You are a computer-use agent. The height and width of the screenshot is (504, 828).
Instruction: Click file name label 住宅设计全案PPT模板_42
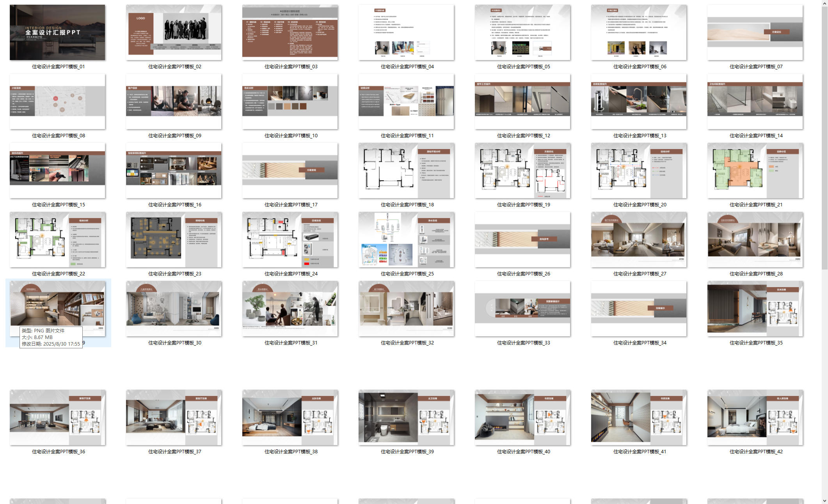pyautogui.click(x=756, y=452)
